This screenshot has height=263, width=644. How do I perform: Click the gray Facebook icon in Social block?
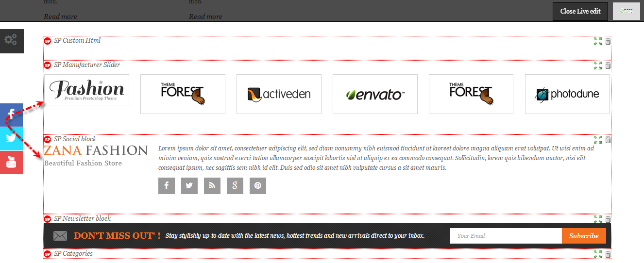click(167, 186)
